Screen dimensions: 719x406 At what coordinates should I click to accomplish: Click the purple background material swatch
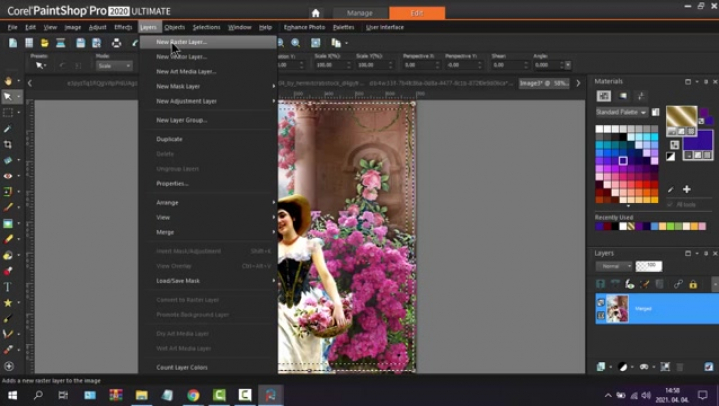698,140
